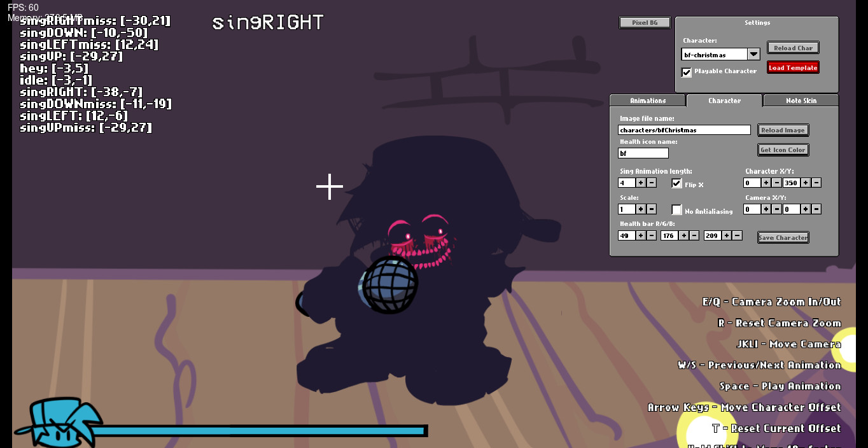This screenshot has width=868, height=448.
Task: Increase Camera X with plus button
Action: [x=766, y=209]
